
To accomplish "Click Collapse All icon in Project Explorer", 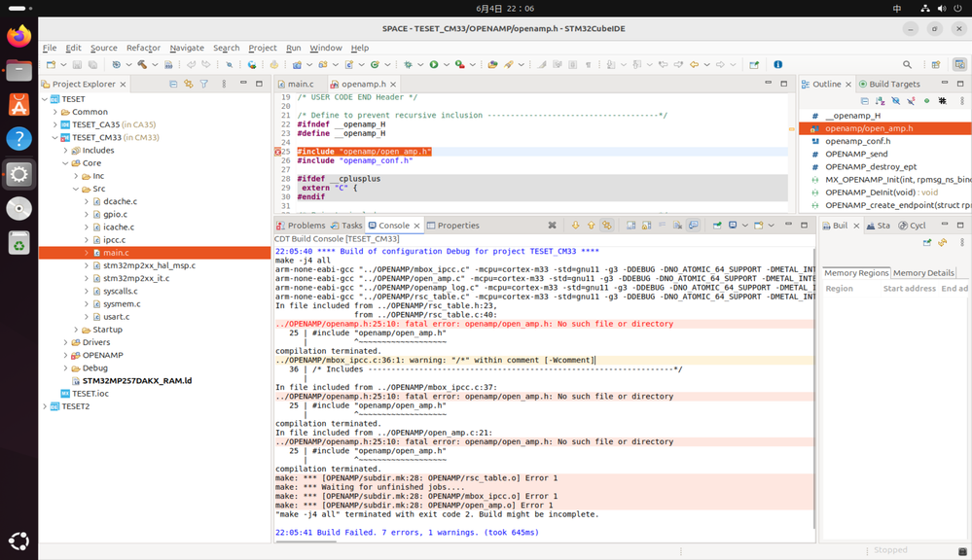I will click(x=173, y=84).
